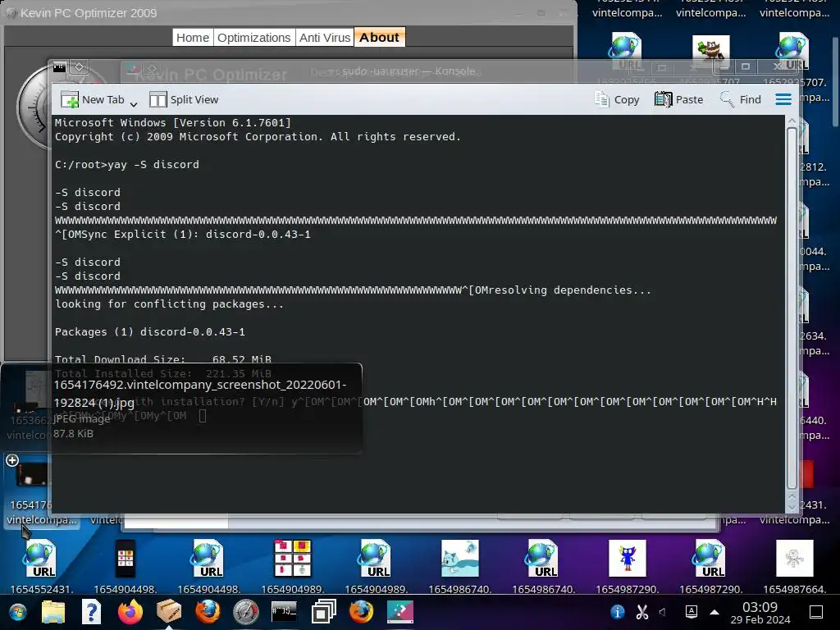Viewport: 840px width, 630px height.
Task: Open the cardboard package box taskbar icon
Action: click(168, 612)
